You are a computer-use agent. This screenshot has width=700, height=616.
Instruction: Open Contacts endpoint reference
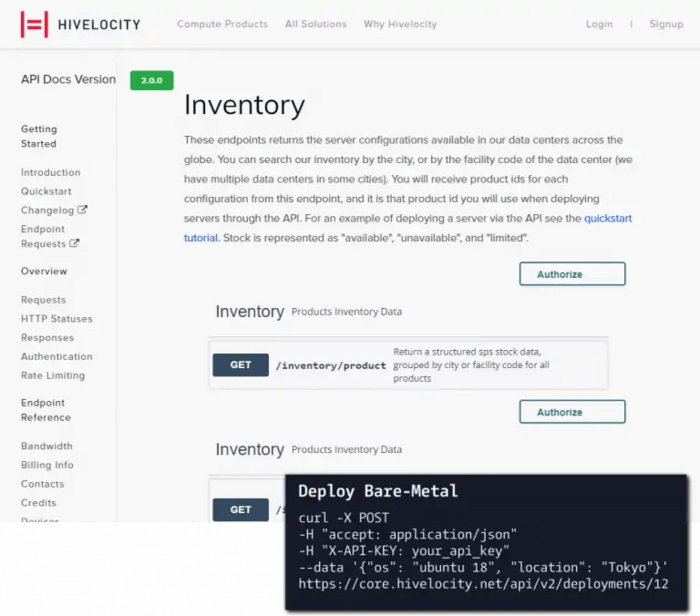point(42,484)
